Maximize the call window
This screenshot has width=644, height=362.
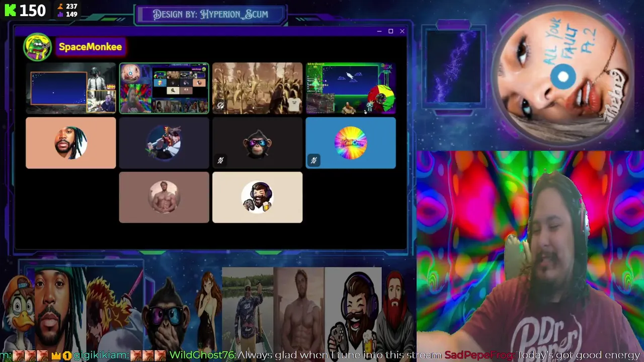point(390,31)
